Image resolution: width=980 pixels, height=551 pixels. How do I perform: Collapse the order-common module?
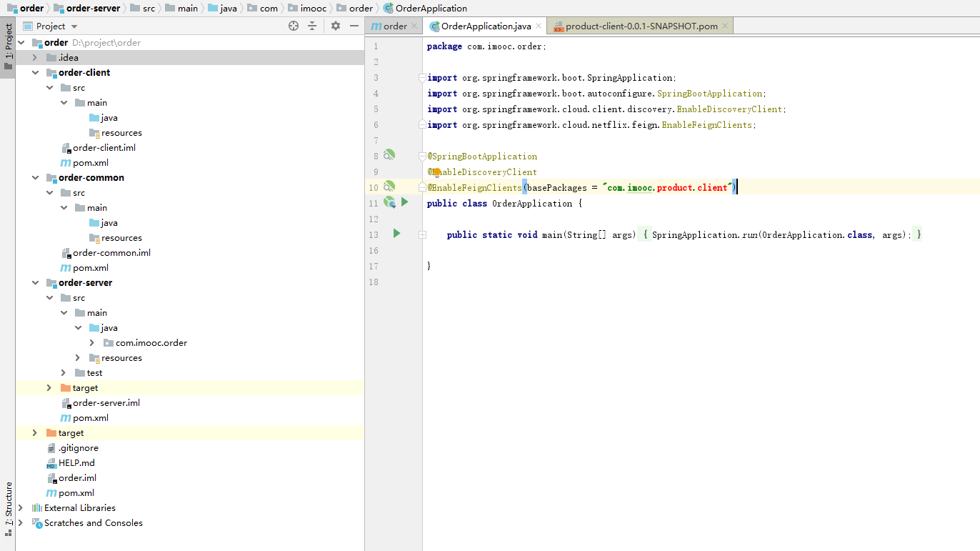34,177
